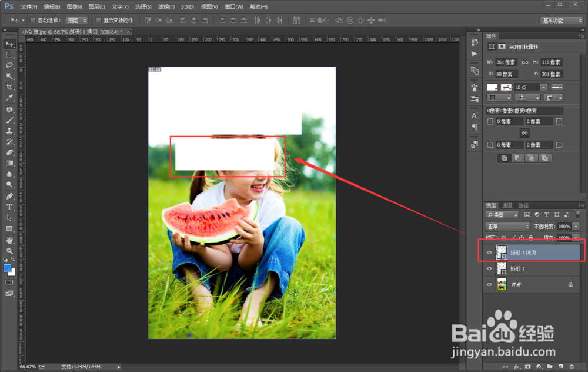This screenshot has width=588, height=372.
Task: Open the shape fill color swatch
Action: [492, 87]
